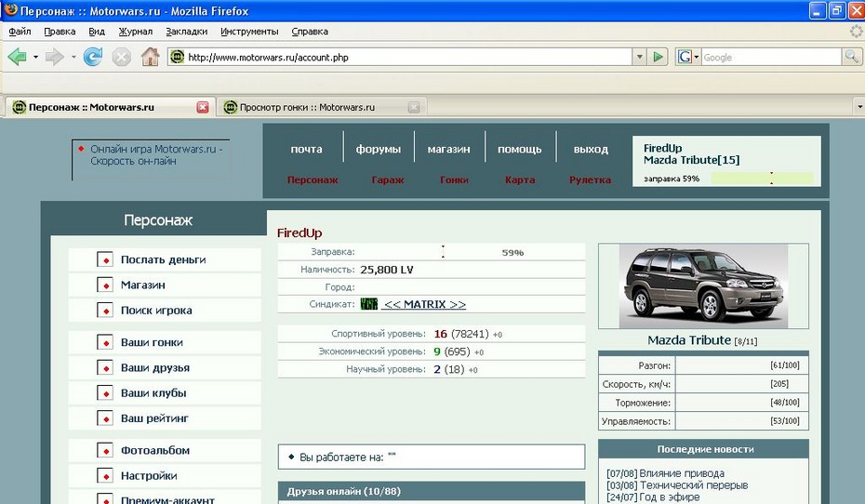Viewport: 865px width, 504px height.
Task: Open the sidebar Магазин link
Action: point(143,285)
